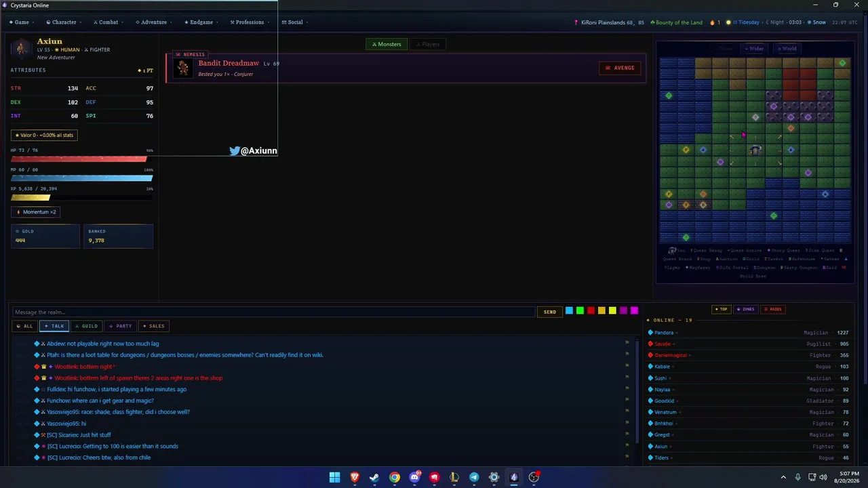This screenshot has width=868, height=488.
Task: Show the Monsters list
Action: [x=387, y=44]
